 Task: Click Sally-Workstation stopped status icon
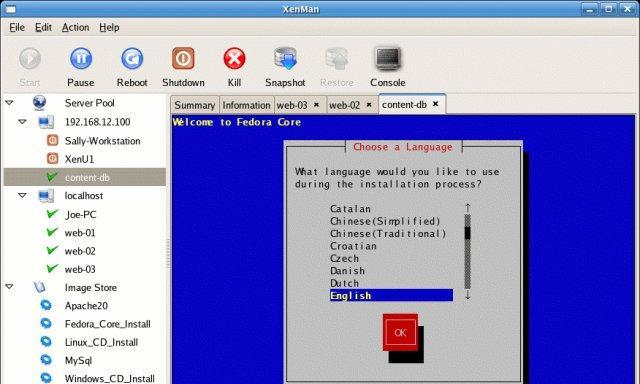tap(52, 140)
